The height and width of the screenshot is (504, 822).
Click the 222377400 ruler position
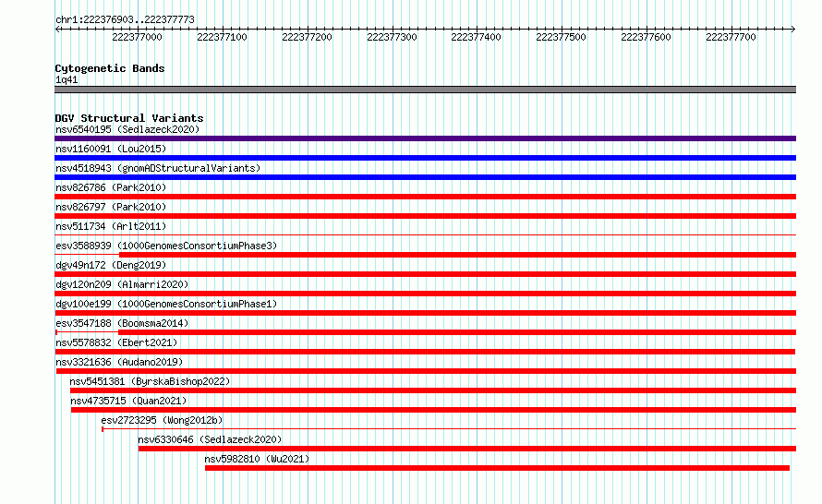[476, 37]
